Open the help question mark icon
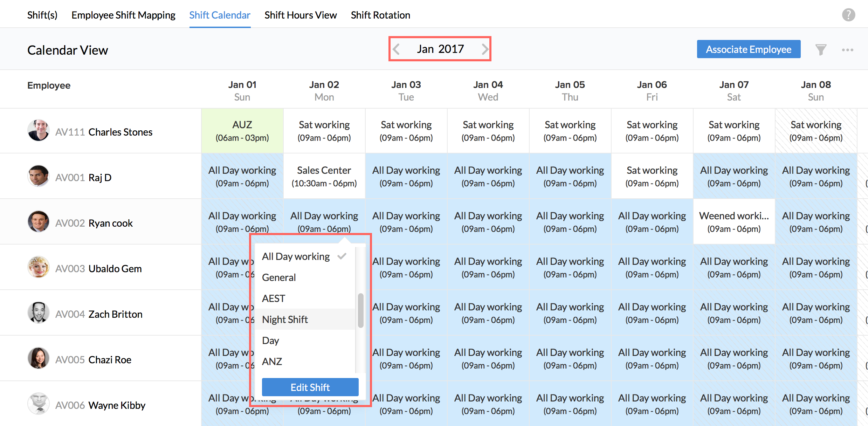 (x=848, y=15)
